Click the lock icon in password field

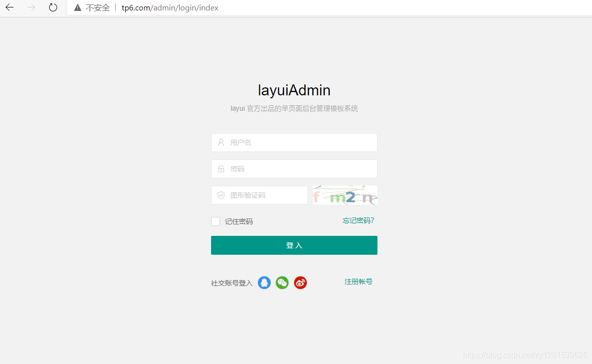tap(221, 169)
